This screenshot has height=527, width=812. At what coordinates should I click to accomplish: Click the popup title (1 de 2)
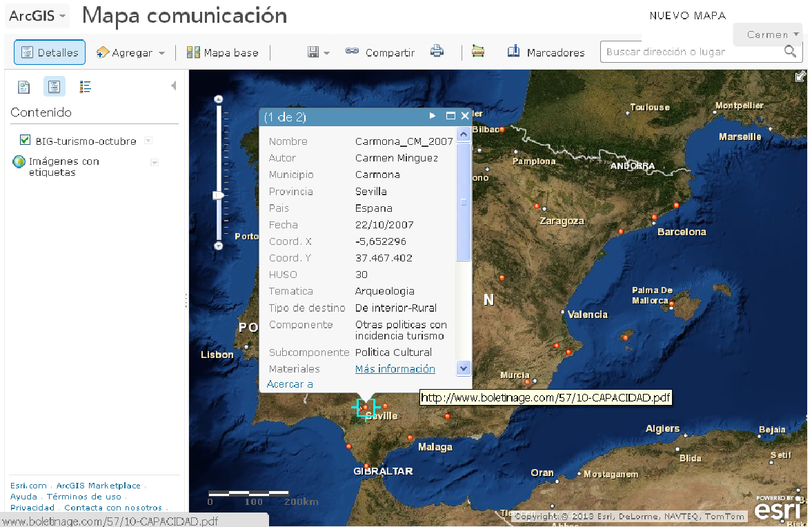pyautogui.click(x=285, y=117)
